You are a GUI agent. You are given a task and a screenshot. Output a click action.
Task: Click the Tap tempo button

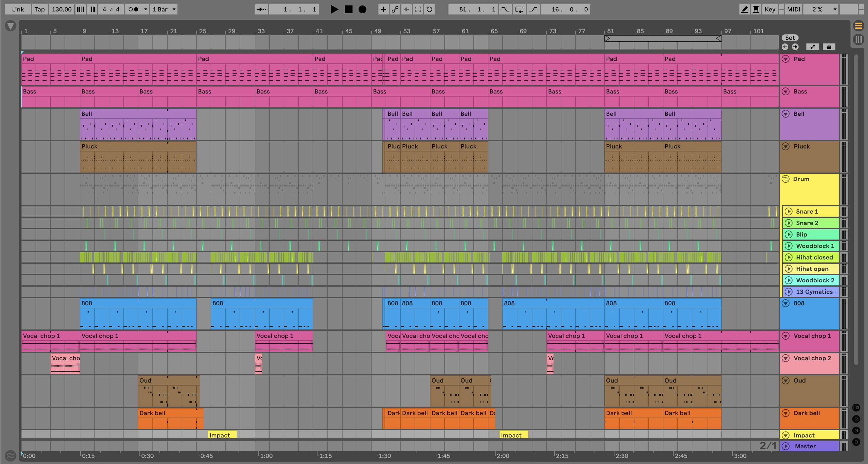click(x=40, y=9)
